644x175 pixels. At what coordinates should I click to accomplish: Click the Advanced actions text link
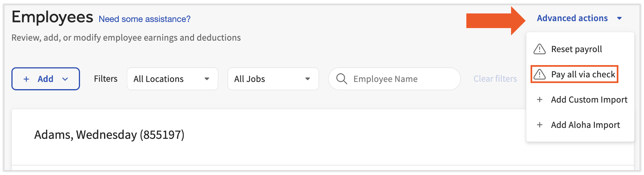572,18
